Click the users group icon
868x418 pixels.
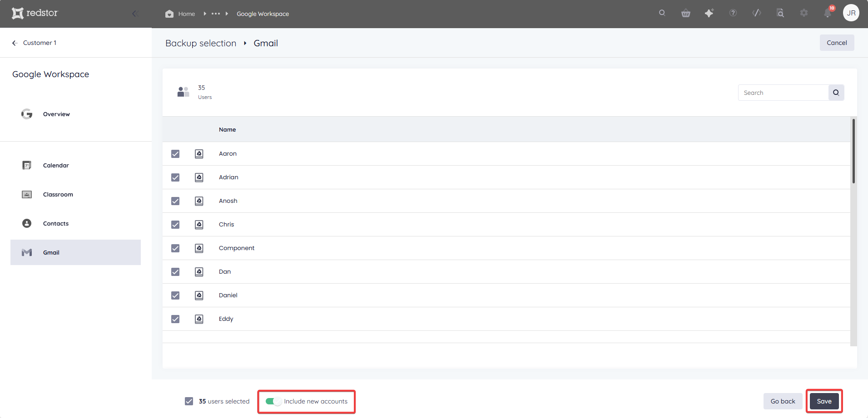pos(183,92)
